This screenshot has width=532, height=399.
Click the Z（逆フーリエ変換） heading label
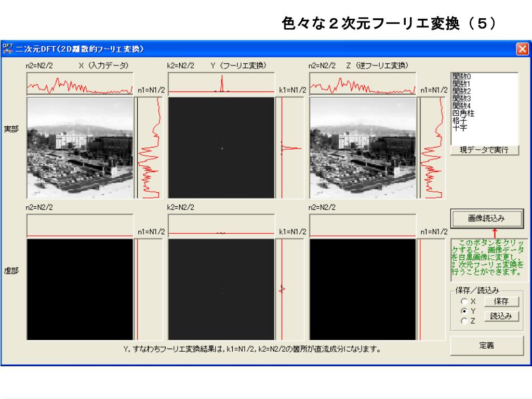pos(377,65)
